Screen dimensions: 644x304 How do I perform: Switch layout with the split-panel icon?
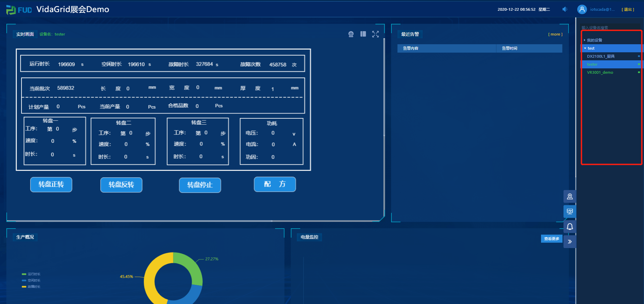363,34
